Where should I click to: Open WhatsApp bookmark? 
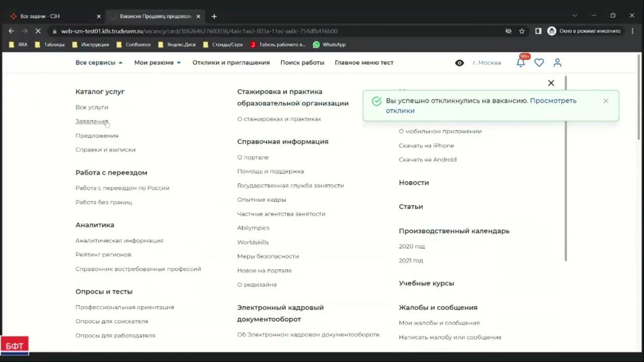(329, 44)
